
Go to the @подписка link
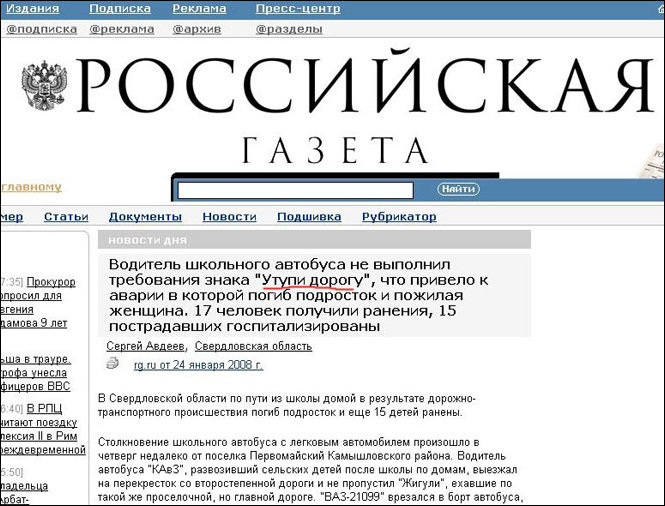coord(42,29)
